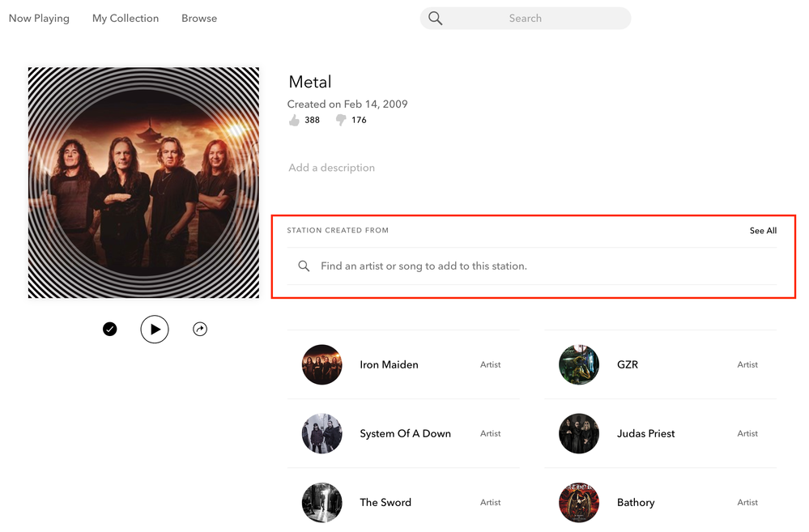
Task: Click the thumbs down icon
Action: click(341, 120)
